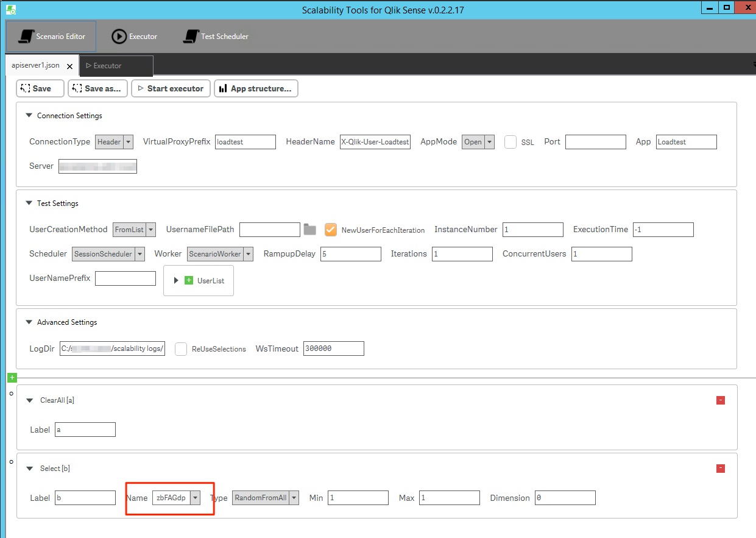Minimize the Scalability Tools window

pyautogui.click(x=710, y=7)
